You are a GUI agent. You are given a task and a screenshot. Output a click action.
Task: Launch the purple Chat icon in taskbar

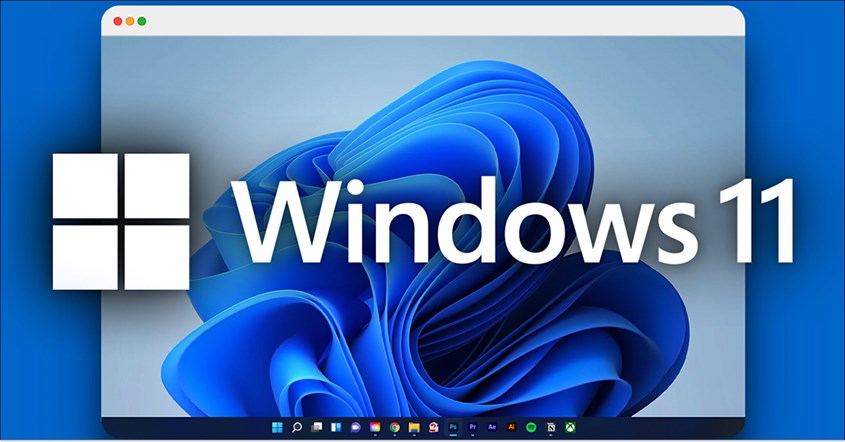(x=355, y=427)
